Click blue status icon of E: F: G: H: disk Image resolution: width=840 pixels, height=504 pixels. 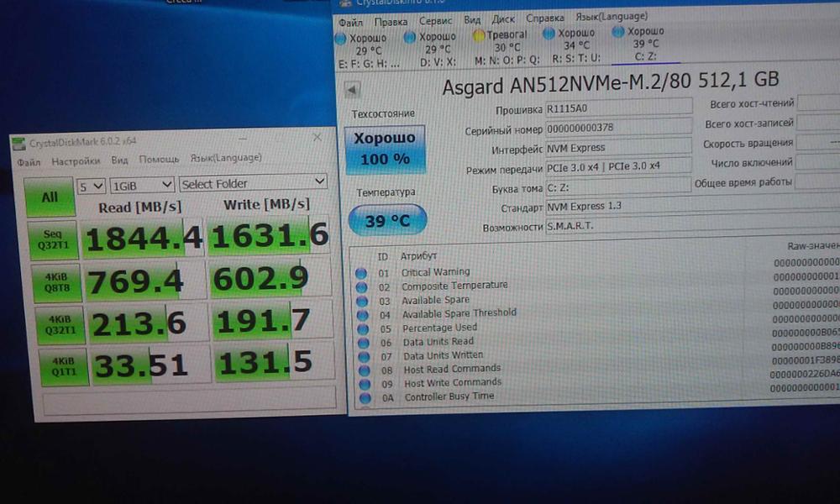point(341,39)
